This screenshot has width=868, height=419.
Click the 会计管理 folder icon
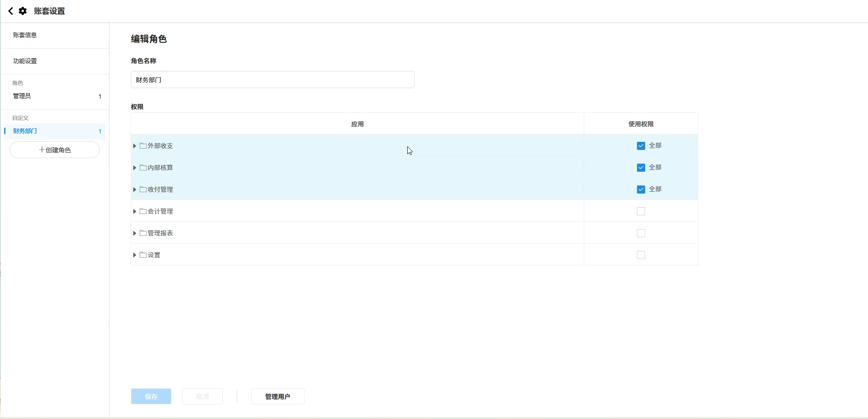143,211
